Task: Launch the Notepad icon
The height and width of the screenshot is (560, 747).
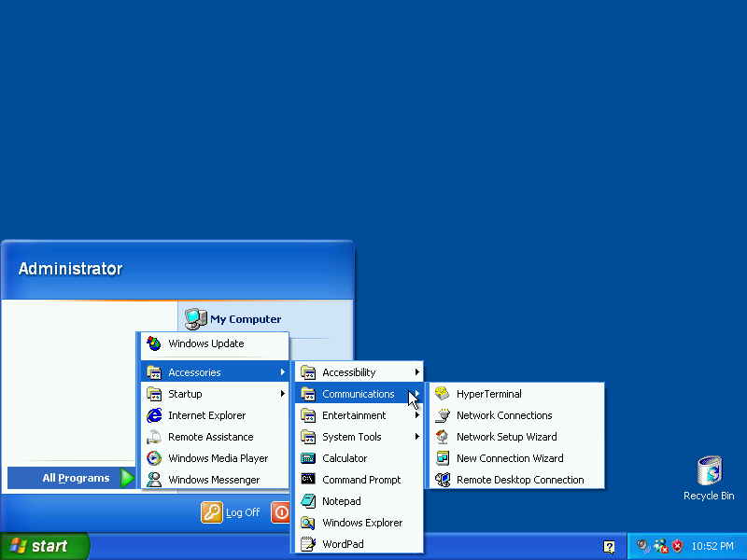Action: 308,501
